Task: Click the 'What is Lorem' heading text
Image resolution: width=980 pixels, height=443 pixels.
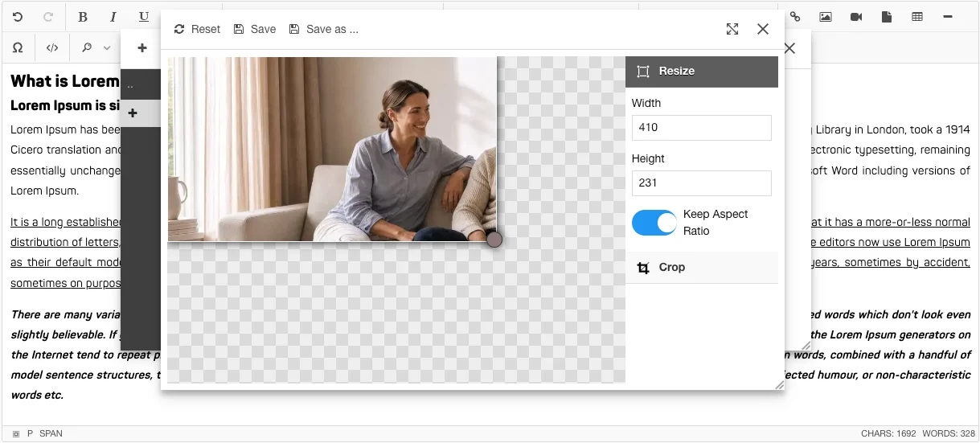Action: pos(65,81)
